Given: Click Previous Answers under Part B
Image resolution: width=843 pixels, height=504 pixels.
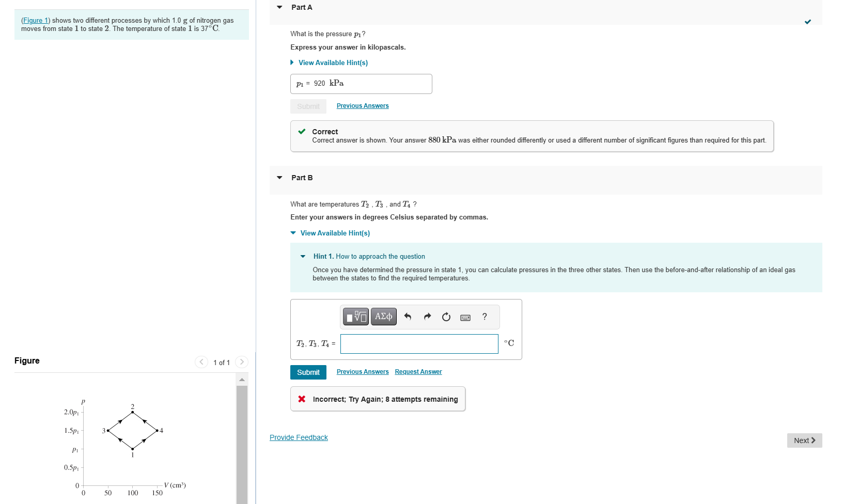Looking at the screenshot, I should 363,371.
